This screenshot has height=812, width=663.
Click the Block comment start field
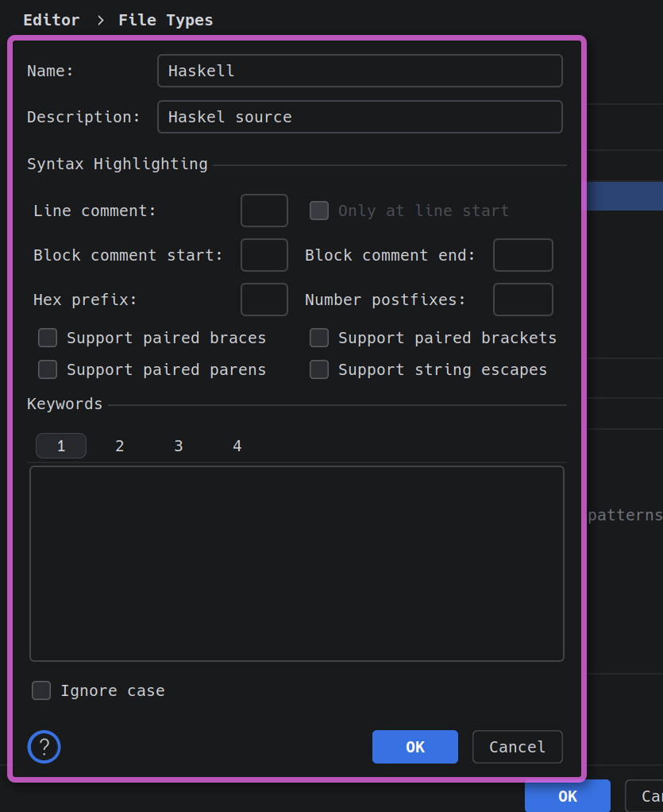click(264, 255)
